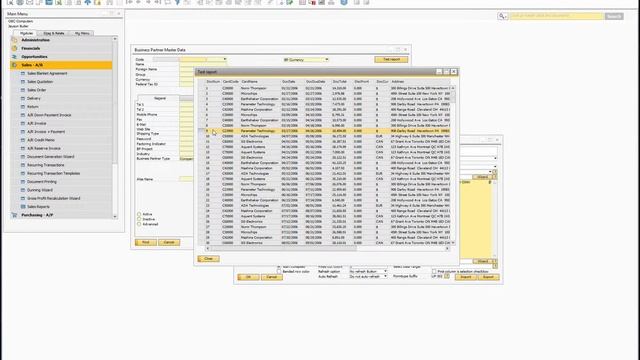Click the Test report vertical scroll-down arrow
Image resolution: width=640 pixels, height=360 pixels.
[453, 243]
